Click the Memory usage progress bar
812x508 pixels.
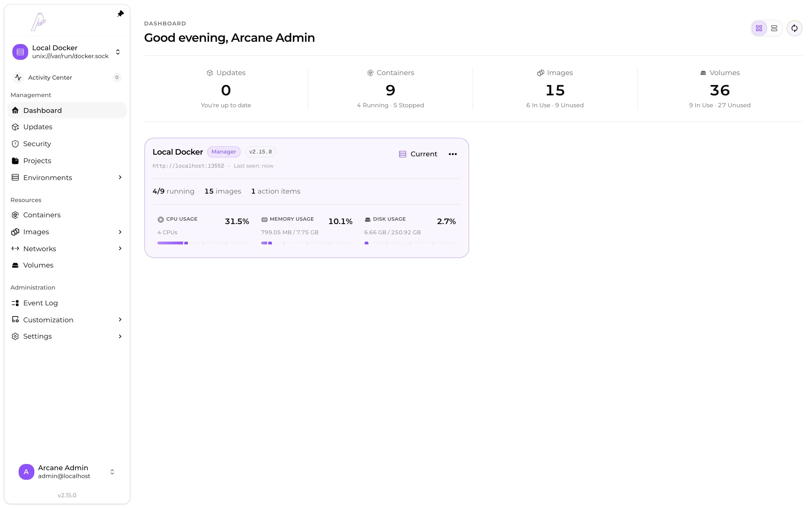(x=306, y=243)
